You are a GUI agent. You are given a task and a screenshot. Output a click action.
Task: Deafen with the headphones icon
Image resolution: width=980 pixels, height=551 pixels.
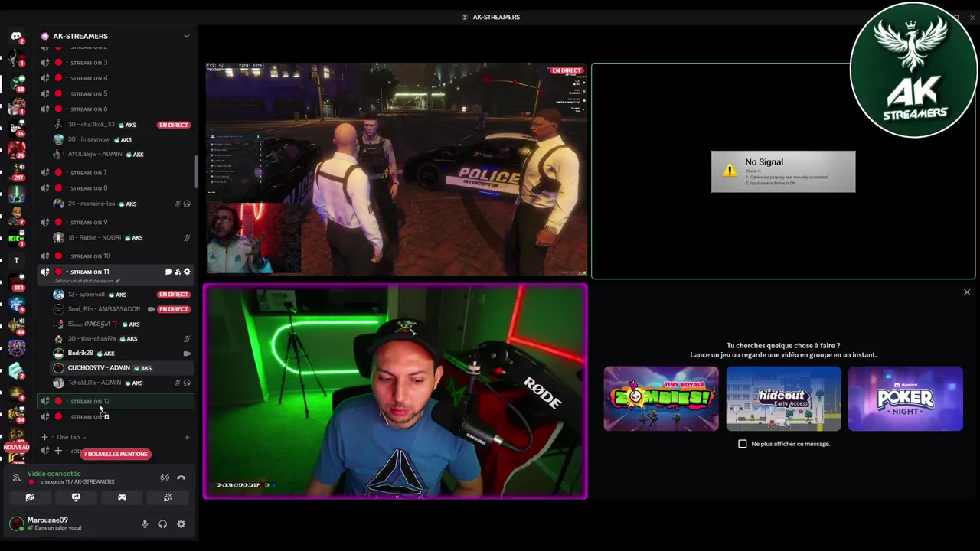coord(162,524)
